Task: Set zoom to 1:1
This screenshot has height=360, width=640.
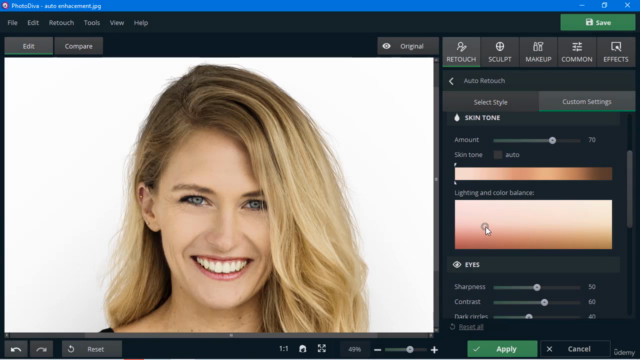Action: 284,349
